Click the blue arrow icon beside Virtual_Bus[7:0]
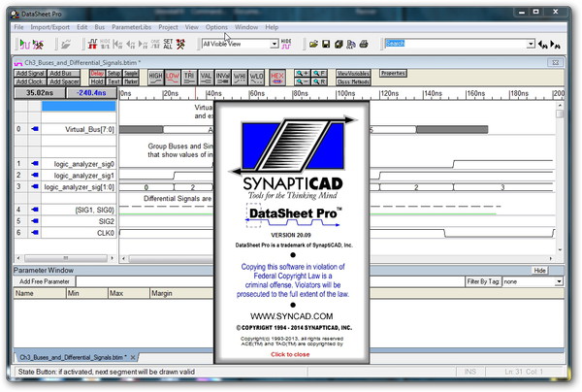This screenshot has width=582, height=392. coord(35,129)
